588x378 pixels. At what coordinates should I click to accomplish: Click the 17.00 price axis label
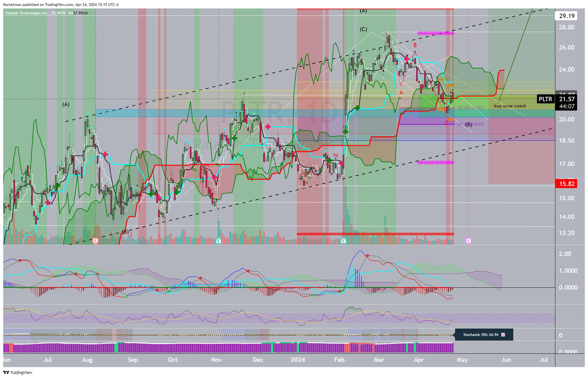567,164
